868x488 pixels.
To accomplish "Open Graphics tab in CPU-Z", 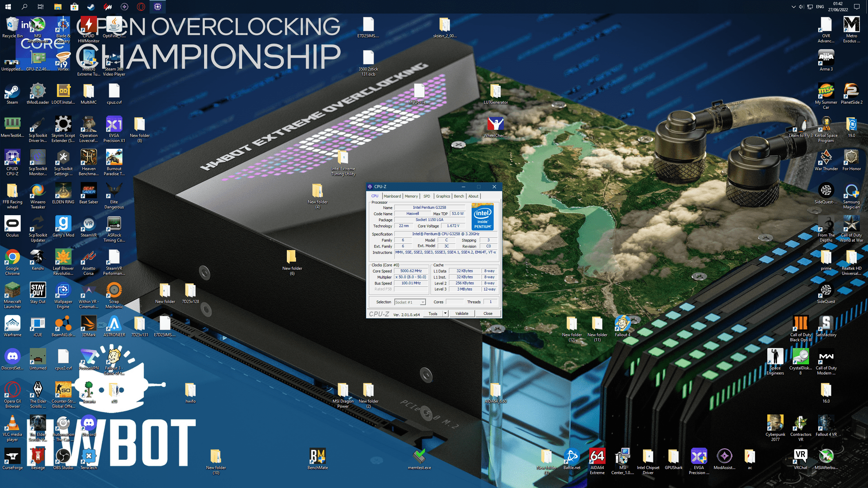I will pos(443,196).
